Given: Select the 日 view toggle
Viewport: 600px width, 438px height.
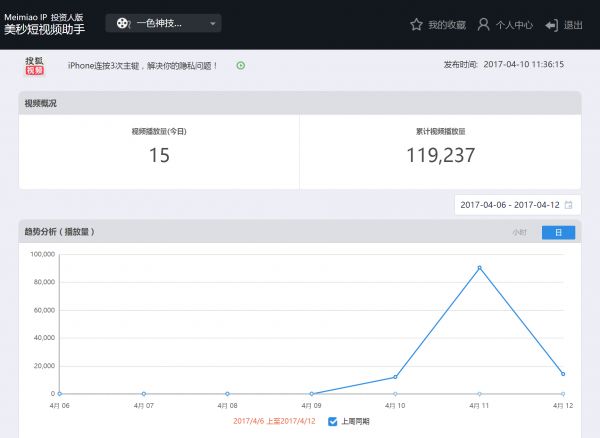Looking at the screenshot, I should 558,232.
